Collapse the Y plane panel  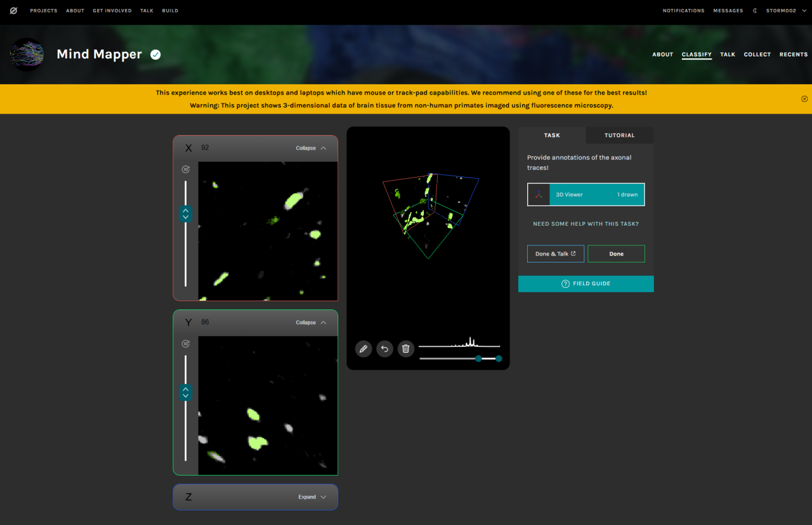coord(311,323)
